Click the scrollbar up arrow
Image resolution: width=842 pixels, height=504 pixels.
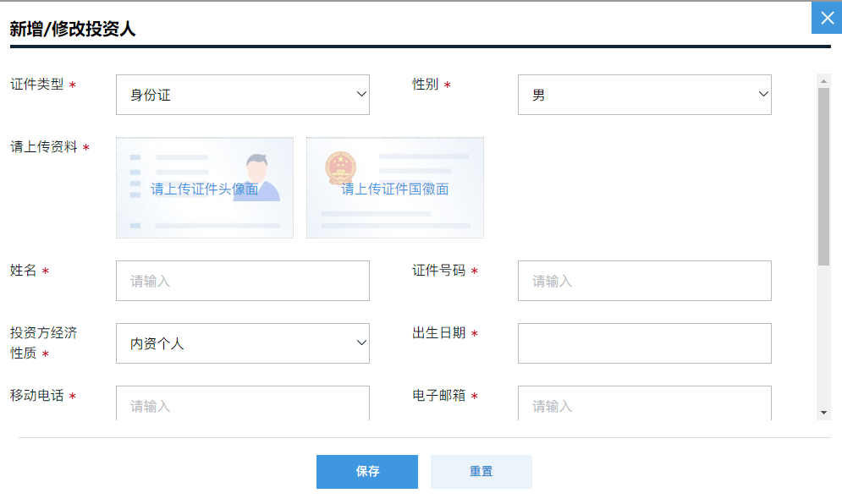coord(823,81)
